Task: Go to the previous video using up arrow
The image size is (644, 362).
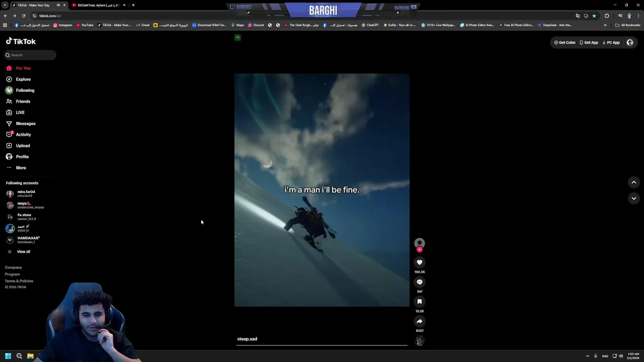Action: tap(634, 182)
